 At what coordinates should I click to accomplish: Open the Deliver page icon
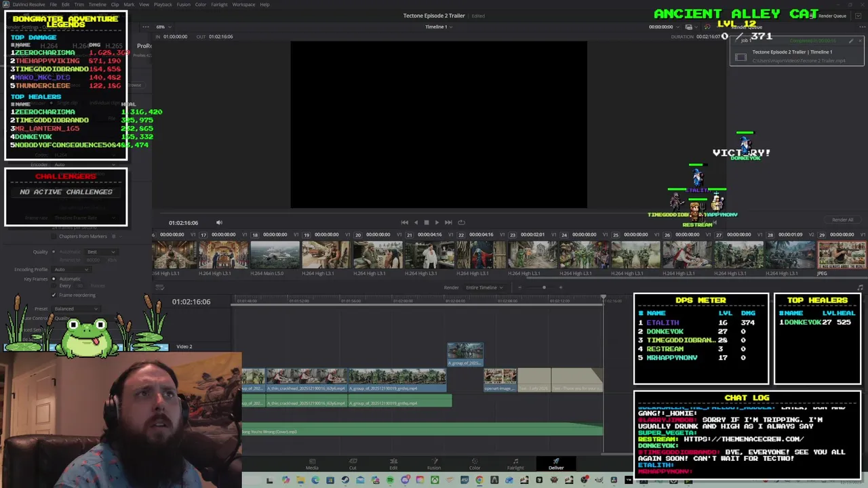[556, 461]
